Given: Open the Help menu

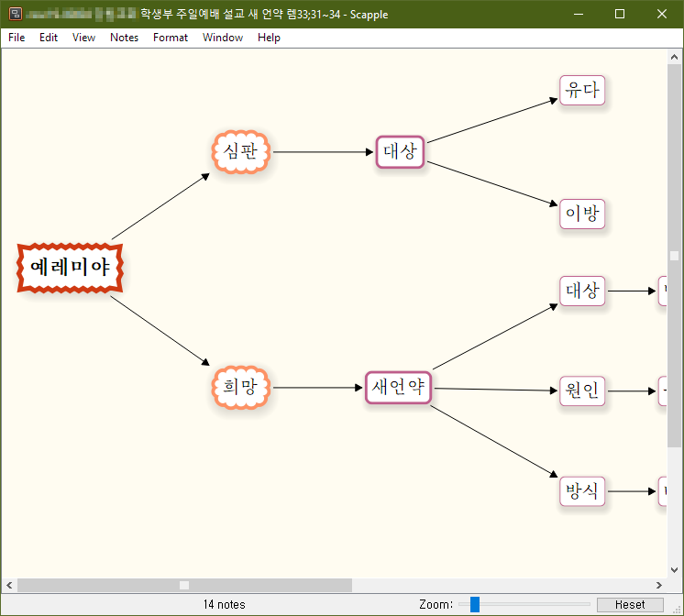Looking at the screenshot, I should click(x=269, y=38).
